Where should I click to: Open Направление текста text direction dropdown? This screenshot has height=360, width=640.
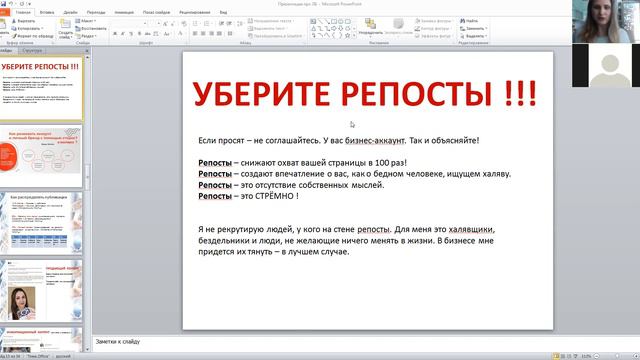click(x=271, y=21)
